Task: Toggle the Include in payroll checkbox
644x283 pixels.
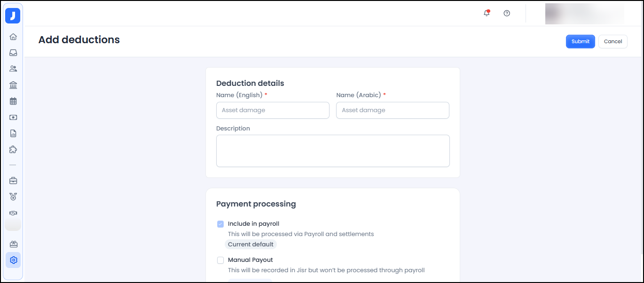Action: click(x=220, y=224)
